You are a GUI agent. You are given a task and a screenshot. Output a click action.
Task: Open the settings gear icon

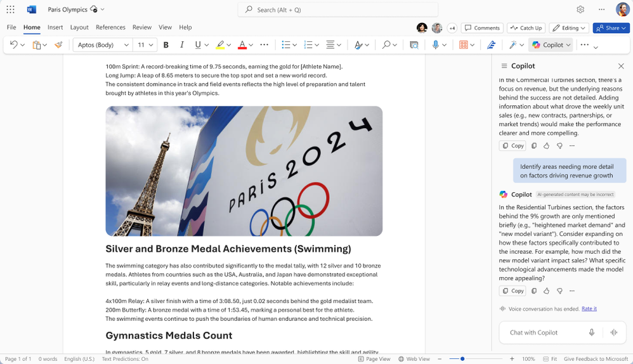coord(580,10)
